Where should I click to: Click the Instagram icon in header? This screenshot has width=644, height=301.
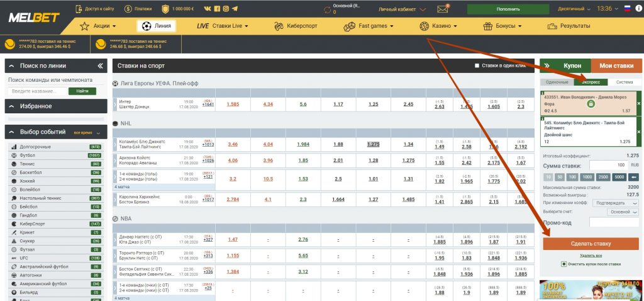pyautogui.click(x=226, y=9)
